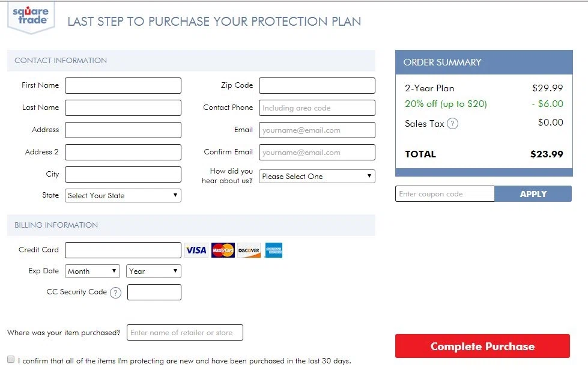The height and width of the screenshot is (370, 588).
Task: Click the Complete Purchase button
Action: coord(482,346)
